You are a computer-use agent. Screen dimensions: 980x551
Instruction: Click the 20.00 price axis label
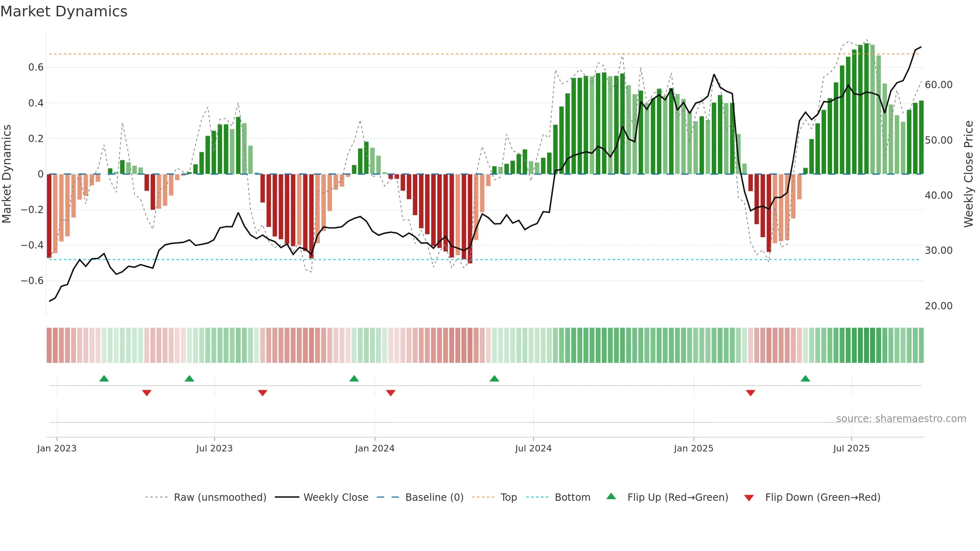coord(939,306)
